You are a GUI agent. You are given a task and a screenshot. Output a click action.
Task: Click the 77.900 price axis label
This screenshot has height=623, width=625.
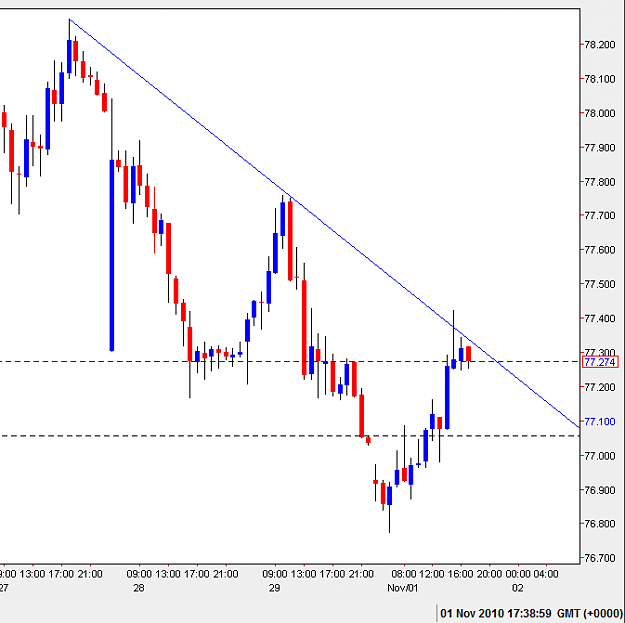point(599,147)
